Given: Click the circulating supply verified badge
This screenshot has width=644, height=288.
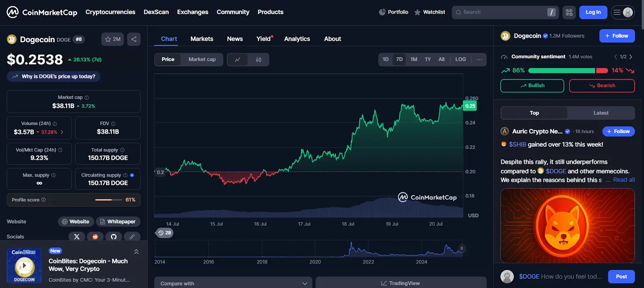Looking at the screenshot, I should click(132, 175).
